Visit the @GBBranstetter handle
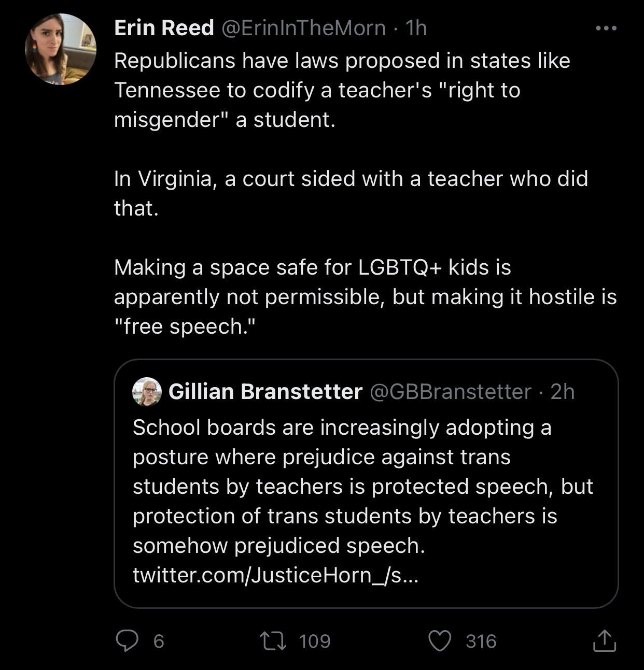 tap(451, 392)
